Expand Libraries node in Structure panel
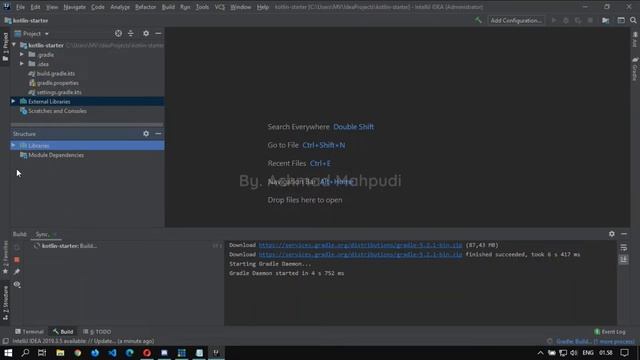Screen dimensions: 640x360 click(x=13, y=145)
